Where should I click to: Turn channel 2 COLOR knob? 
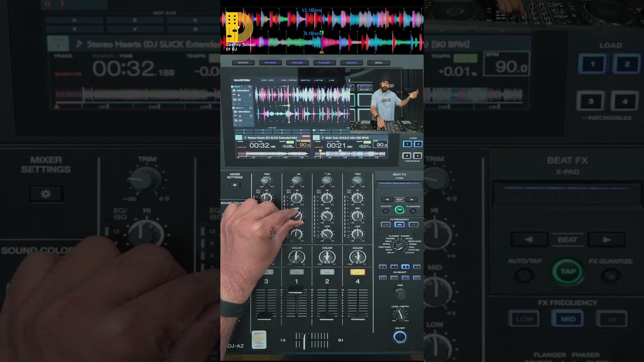tap(327, 257)
